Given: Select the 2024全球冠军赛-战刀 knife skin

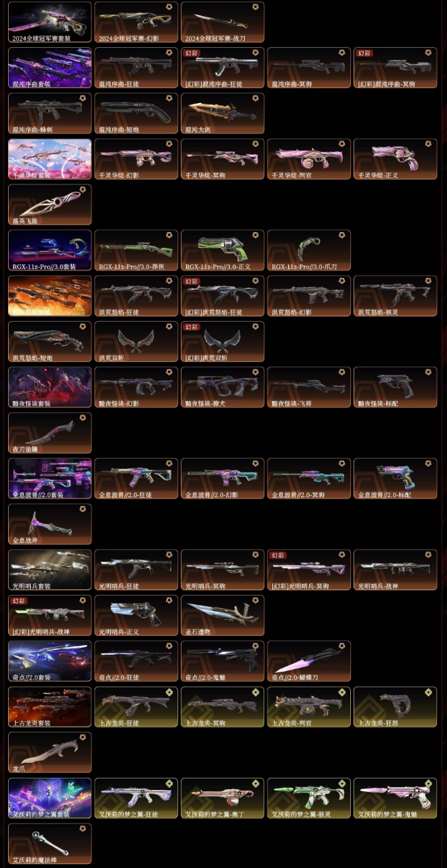Looking at the screenshot, I should [222, 22].
